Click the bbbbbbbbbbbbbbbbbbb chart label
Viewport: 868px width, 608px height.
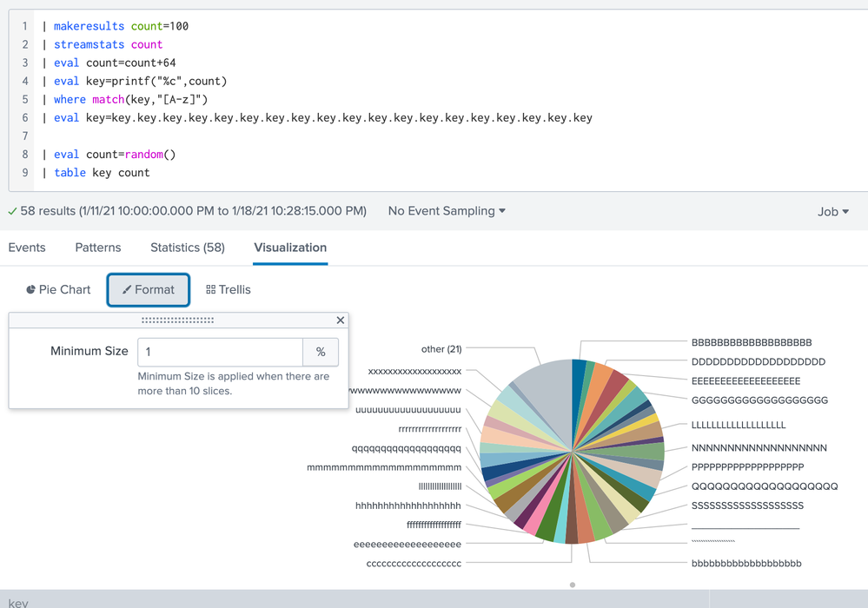tap(746, 563)
